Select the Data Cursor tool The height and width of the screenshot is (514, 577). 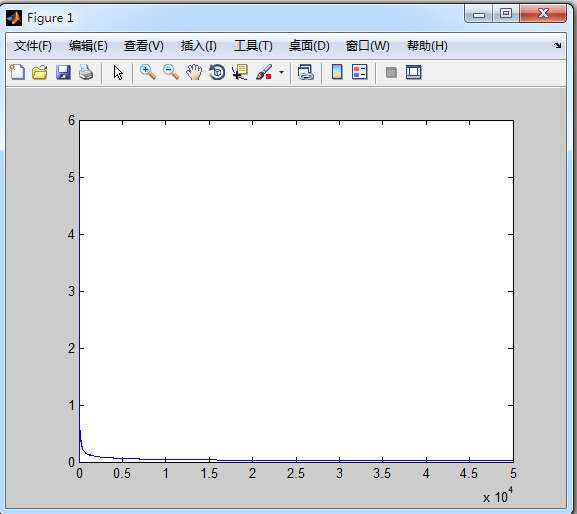point(240,72)
